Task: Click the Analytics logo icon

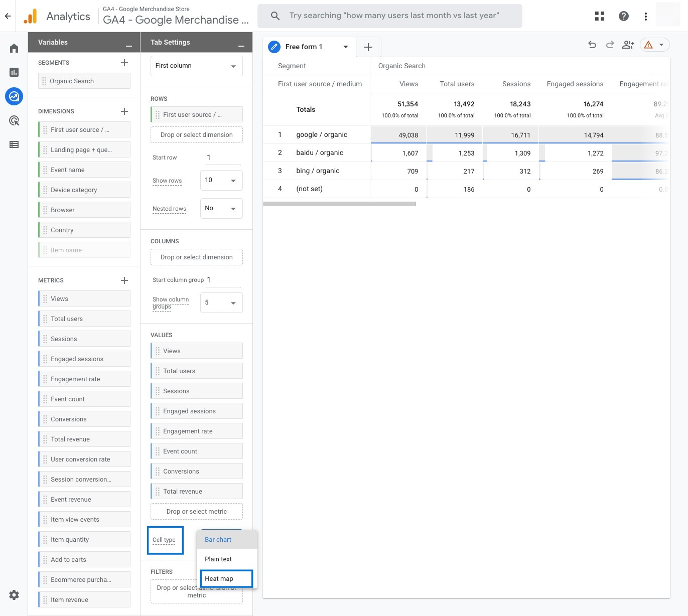Action: point(31,16)
